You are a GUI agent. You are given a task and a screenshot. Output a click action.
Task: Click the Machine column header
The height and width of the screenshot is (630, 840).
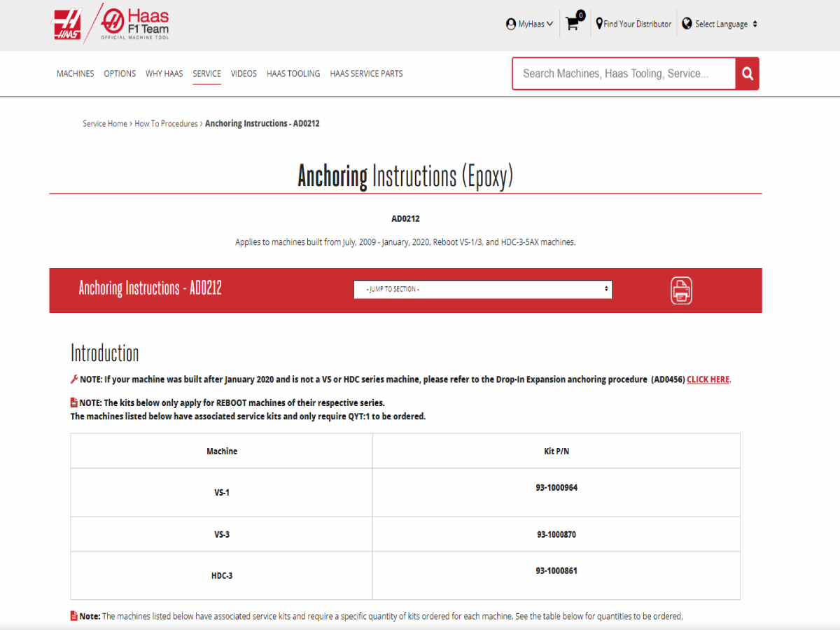pos(222,451)
